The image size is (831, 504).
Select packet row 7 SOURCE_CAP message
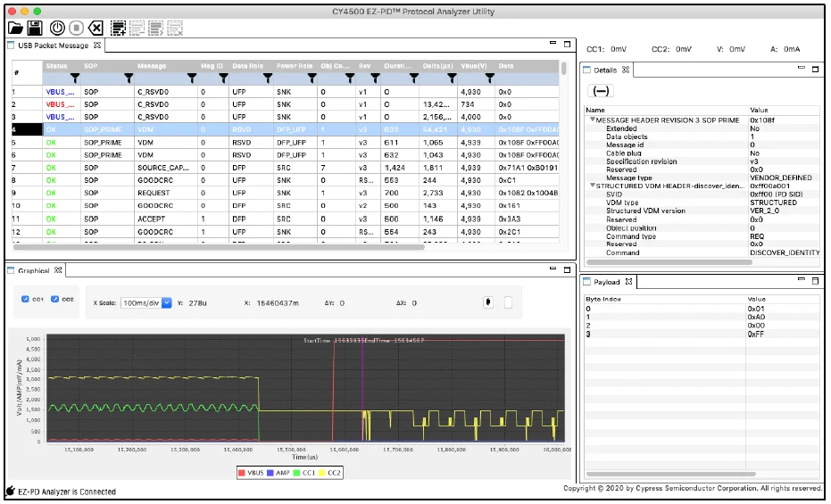pos(161,168)
